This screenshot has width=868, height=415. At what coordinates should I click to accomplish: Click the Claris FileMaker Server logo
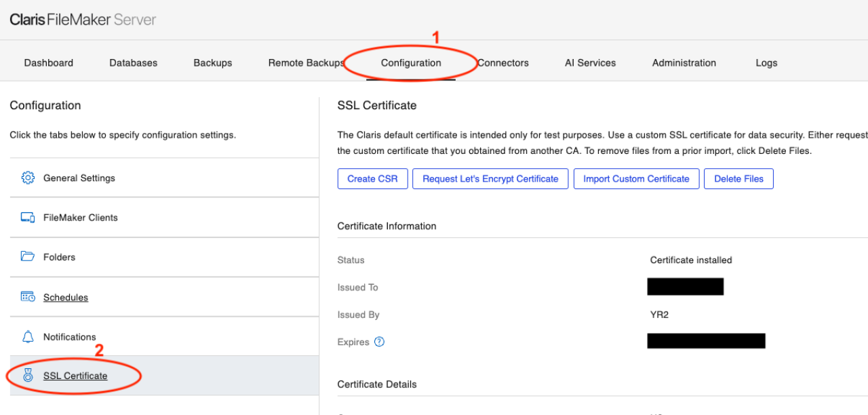click(83, 20)
